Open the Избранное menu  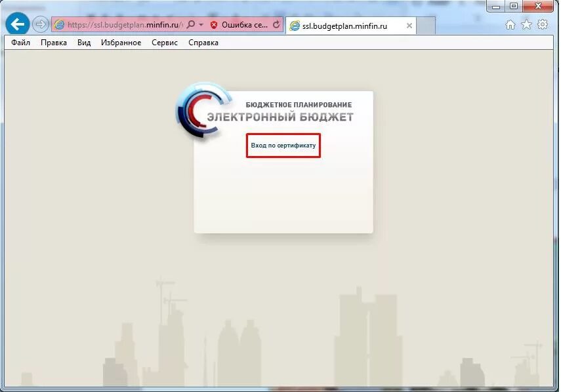point(121,43)
